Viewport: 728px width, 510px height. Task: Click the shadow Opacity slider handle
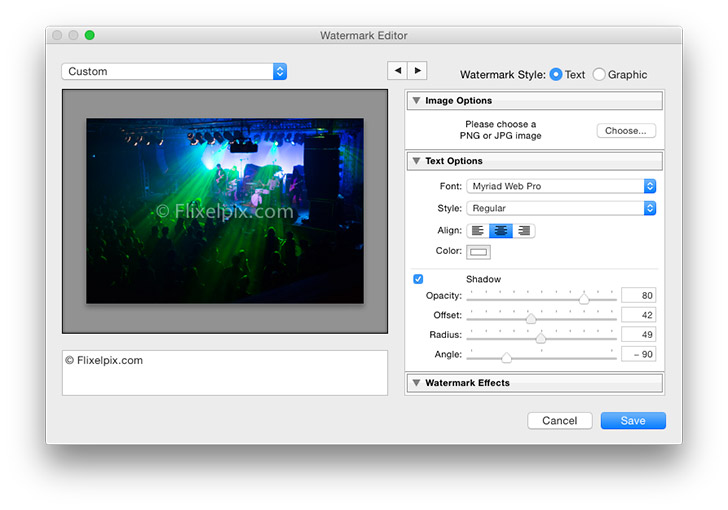pos(584,299)
